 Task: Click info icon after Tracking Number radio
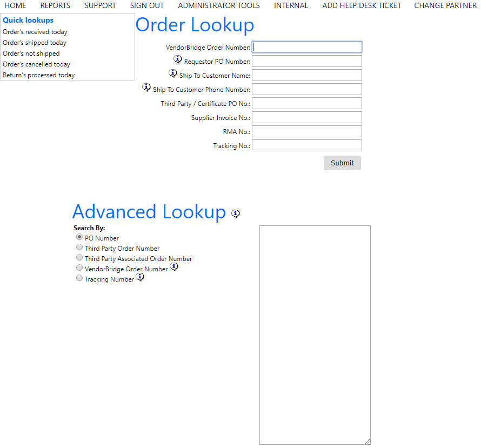(140, 277)
